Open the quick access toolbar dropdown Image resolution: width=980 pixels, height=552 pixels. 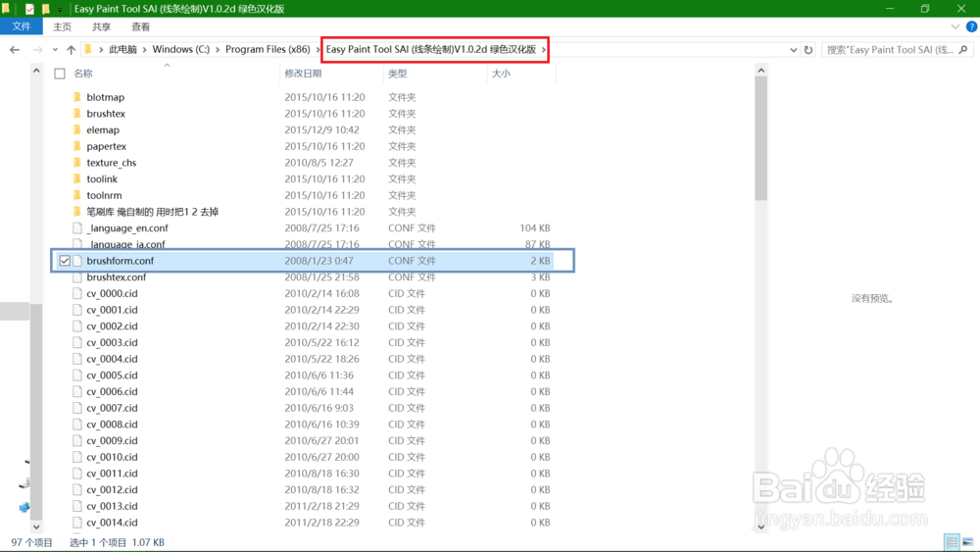(x=60, y=10)
